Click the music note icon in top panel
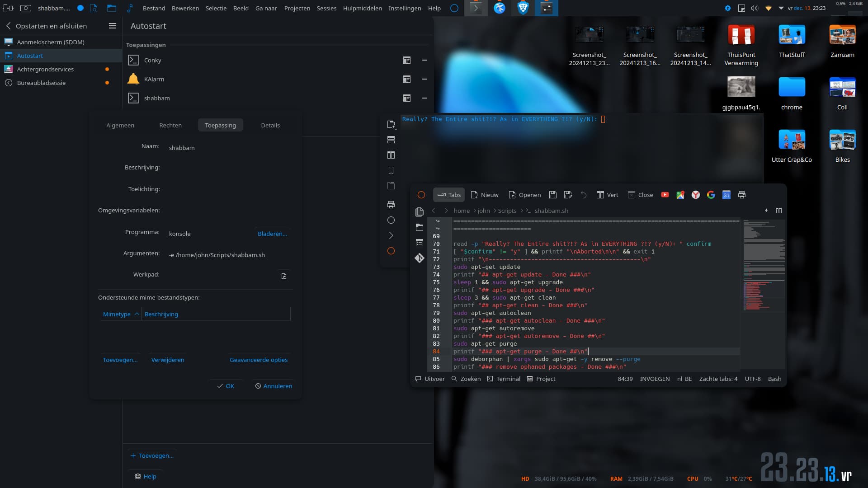Image resolution: width=868 pixels, height=488 pixels. tap(130, 8)
